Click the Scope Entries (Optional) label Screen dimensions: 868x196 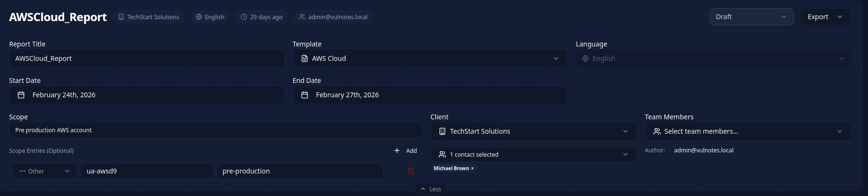41,150
